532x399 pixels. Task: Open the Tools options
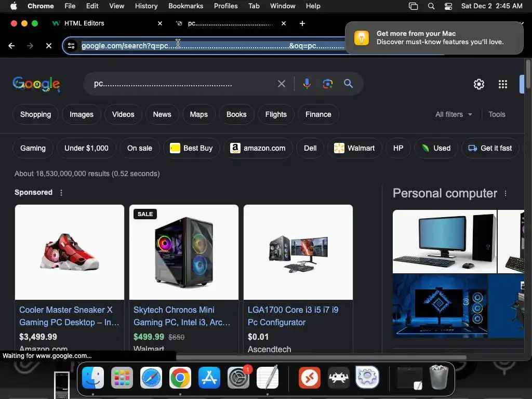[497, 114]
